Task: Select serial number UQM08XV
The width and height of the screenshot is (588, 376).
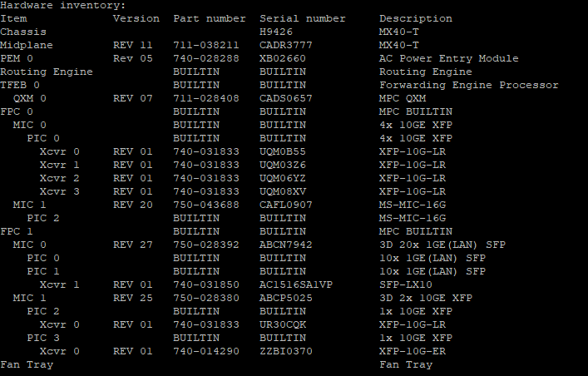Action: [x=283, y=192]
